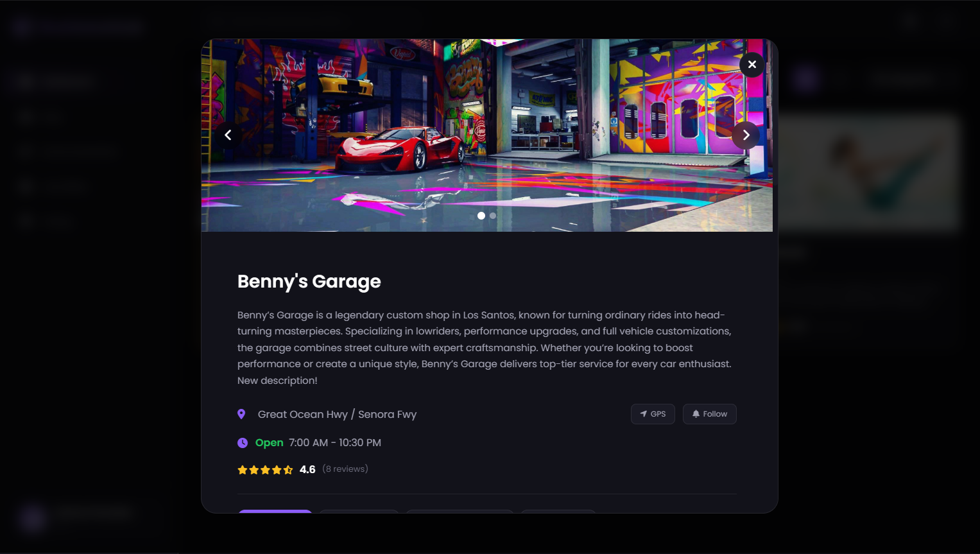
Task: Jump to the second carousel dot
Action: (x=493, y=216)
